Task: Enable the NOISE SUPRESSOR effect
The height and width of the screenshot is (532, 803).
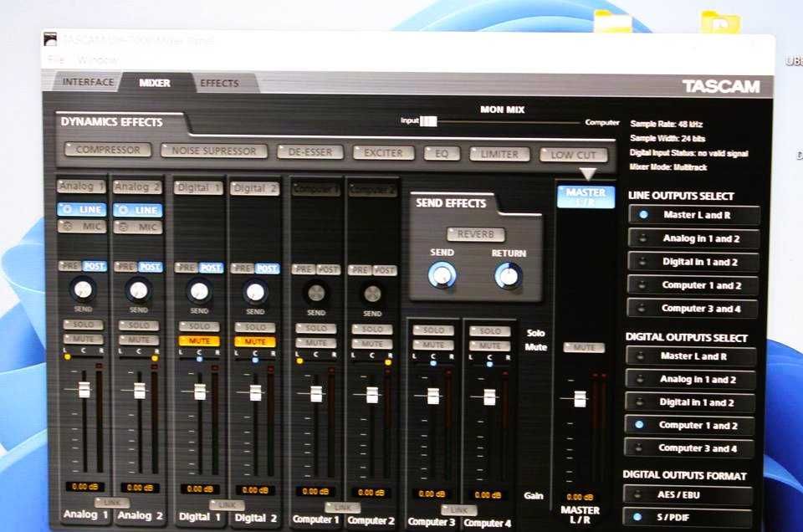Action: (x=213, y=151)
